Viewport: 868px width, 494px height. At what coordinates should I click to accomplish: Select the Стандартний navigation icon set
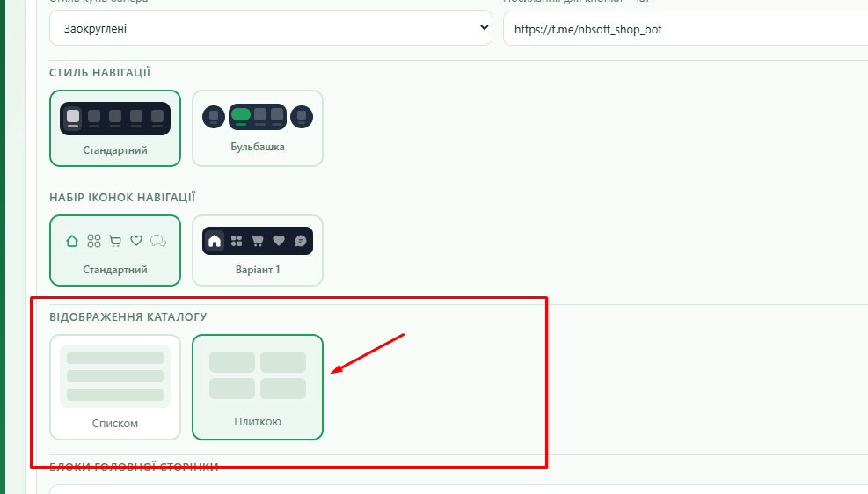coord(115,251)
